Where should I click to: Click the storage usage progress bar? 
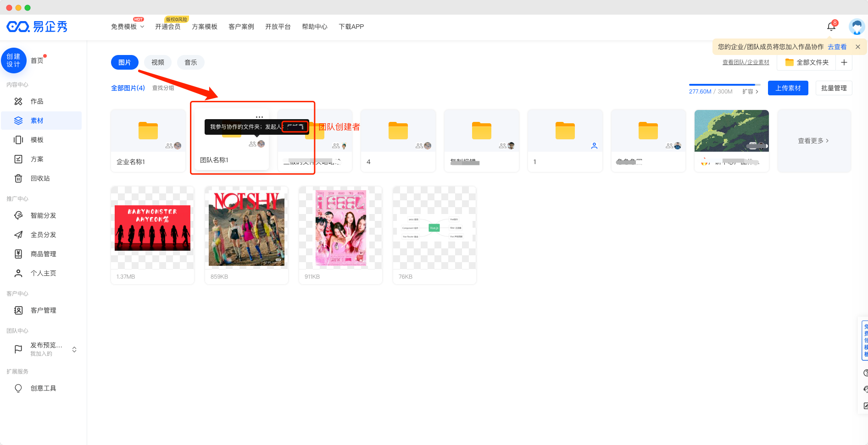coord(725,85)
